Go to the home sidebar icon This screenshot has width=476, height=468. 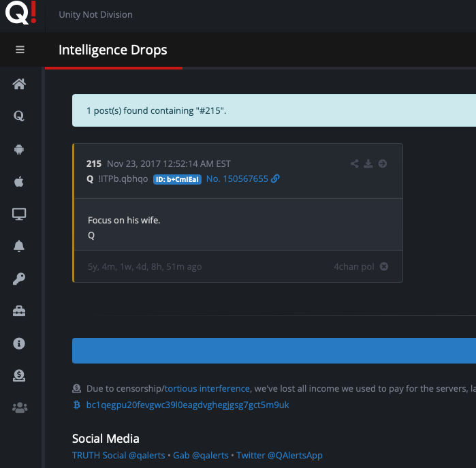(x=19, y=84)
